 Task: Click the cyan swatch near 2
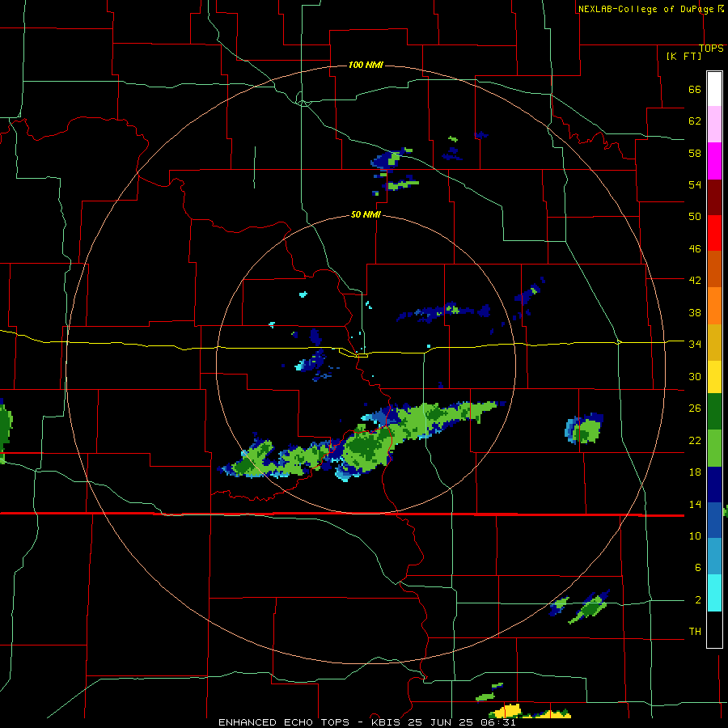[x=714, y=593]
